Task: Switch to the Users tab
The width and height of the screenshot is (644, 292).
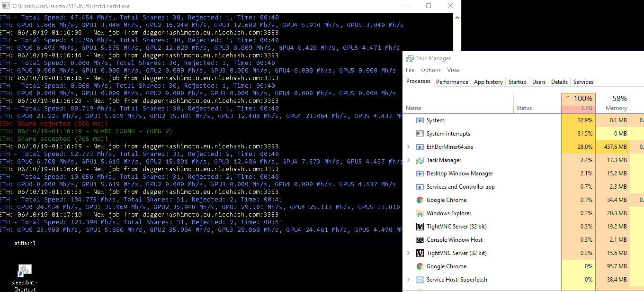Action: coord(539,82)
